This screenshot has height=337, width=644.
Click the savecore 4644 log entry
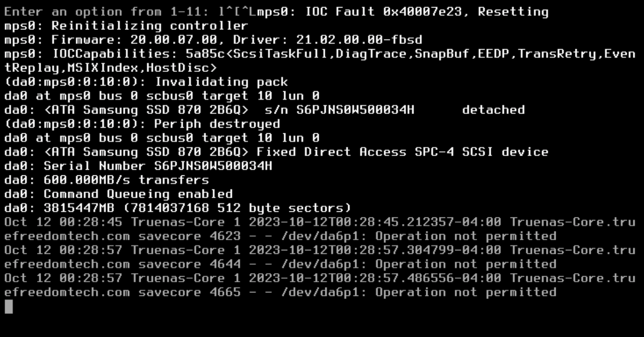click(x=320, y=257)
